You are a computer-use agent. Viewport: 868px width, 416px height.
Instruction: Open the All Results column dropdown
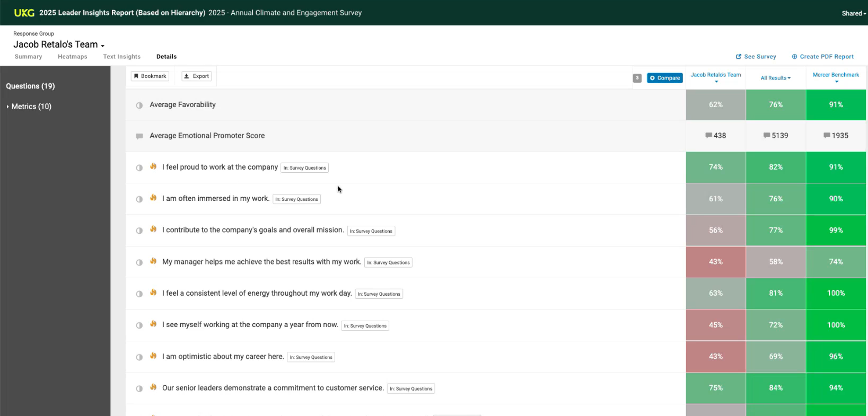775,78
